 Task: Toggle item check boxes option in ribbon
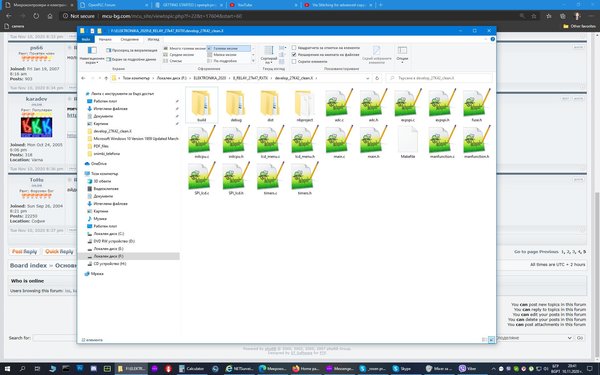click(294, 48)
